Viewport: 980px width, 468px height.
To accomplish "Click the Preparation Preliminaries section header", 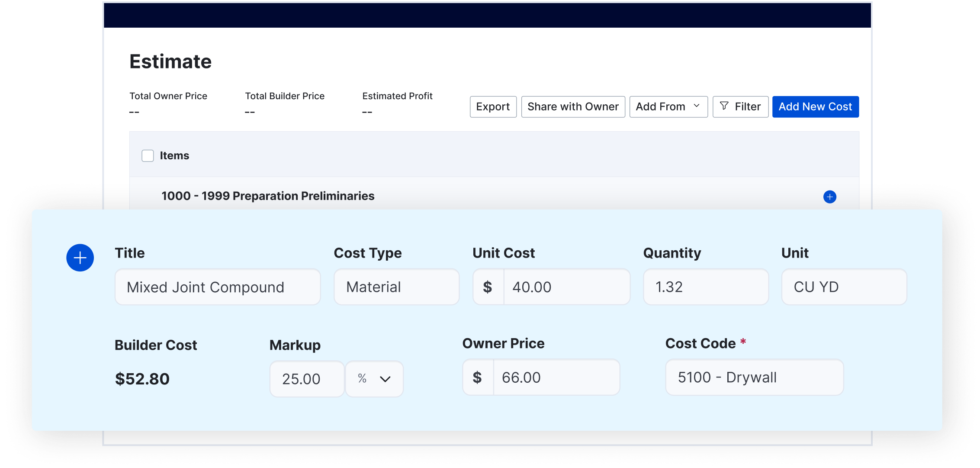I will click(268, 196).
